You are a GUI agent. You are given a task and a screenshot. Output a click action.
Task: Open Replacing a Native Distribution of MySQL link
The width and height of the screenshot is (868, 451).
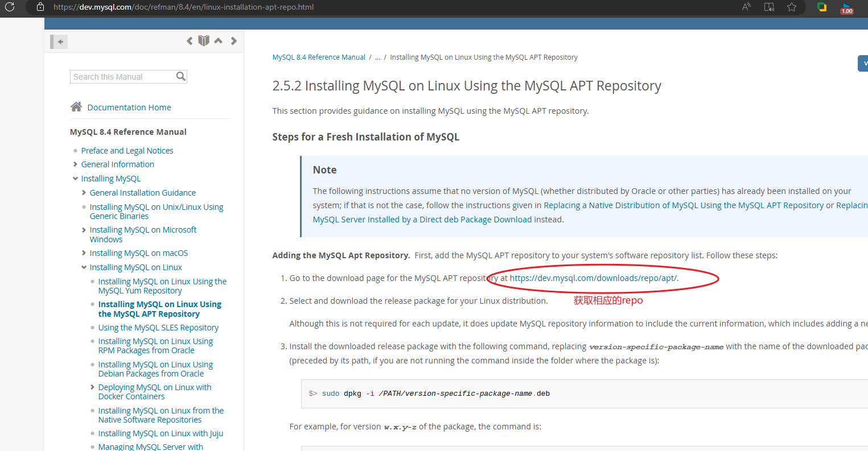(684, 205)
